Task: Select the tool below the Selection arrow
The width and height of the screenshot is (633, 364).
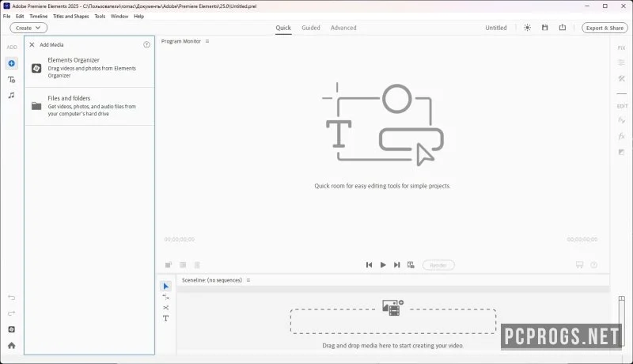Action: (x=165, y=297)
